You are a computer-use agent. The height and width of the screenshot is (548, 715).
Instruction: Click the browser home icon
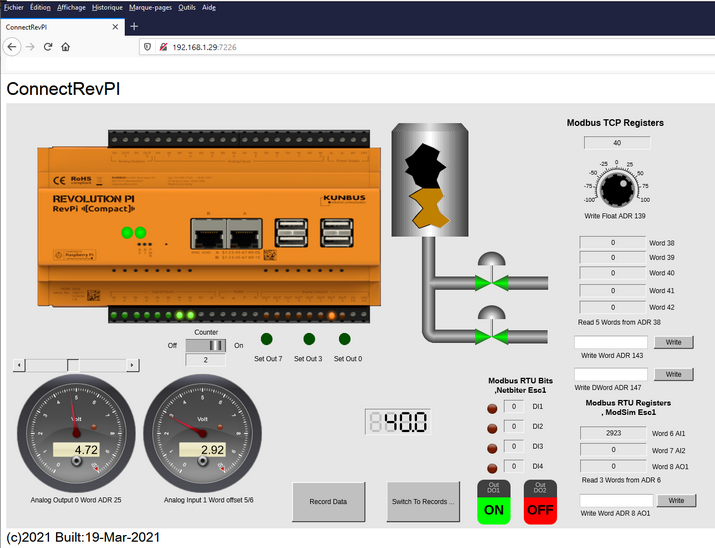(65, 47)
